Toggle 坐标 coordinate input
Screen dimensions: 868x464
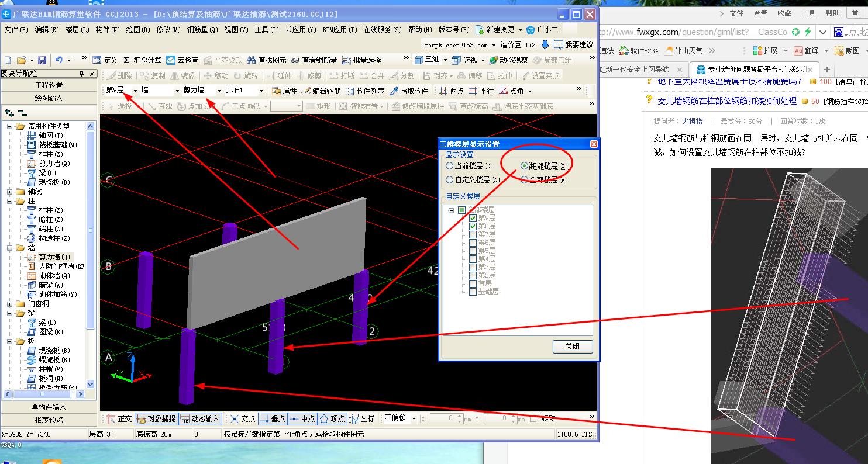362,418
